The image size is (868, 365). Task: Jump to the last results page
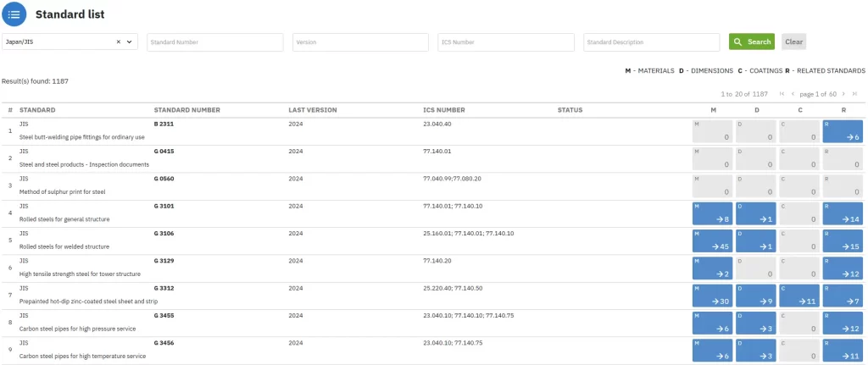(x=854, y=94)
